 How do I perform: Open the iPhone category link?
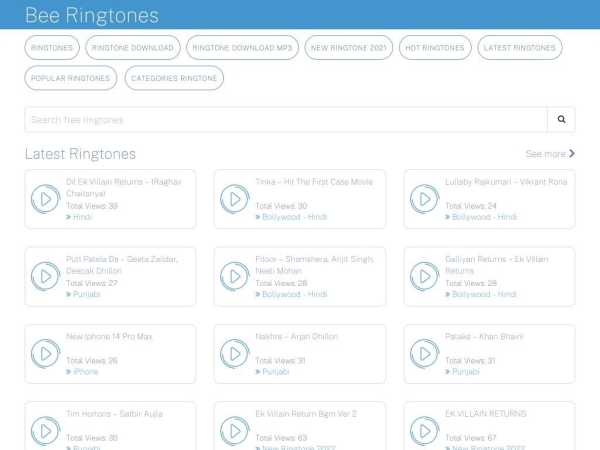click(x=85, y=371)
